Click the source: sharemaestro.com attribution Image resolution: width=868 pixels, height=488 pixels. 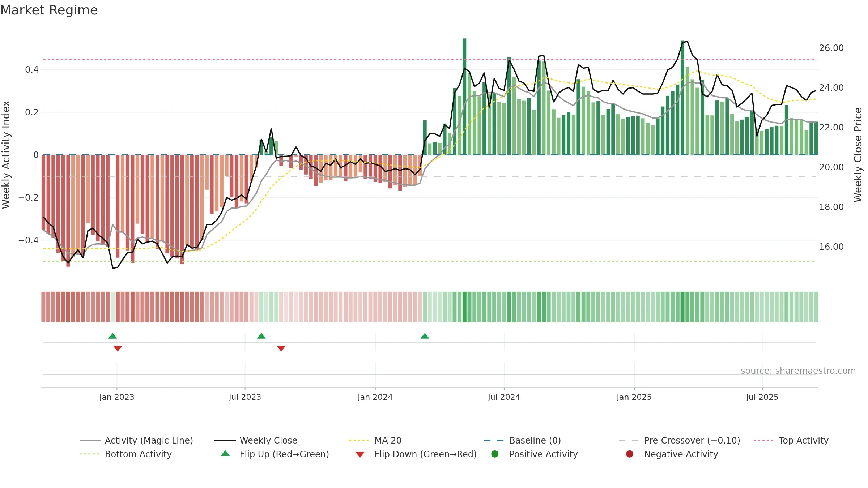tap(798, 371)
